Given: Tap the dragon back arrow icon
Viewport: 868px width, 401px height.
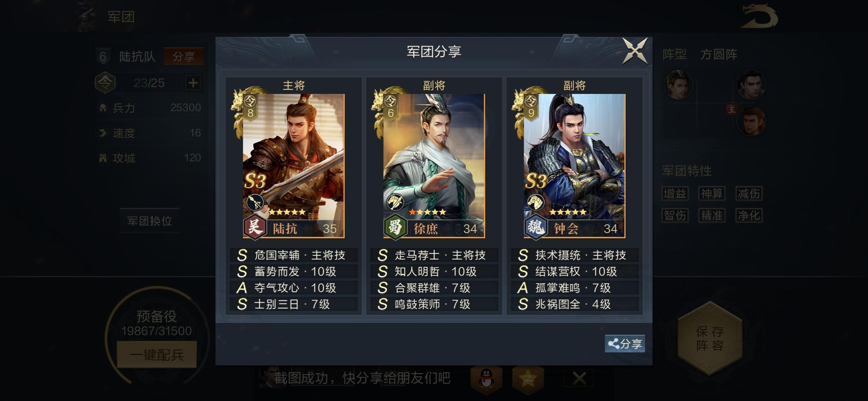Looking at the screenshot, I should pyautogui.click(x=759, y=16).
